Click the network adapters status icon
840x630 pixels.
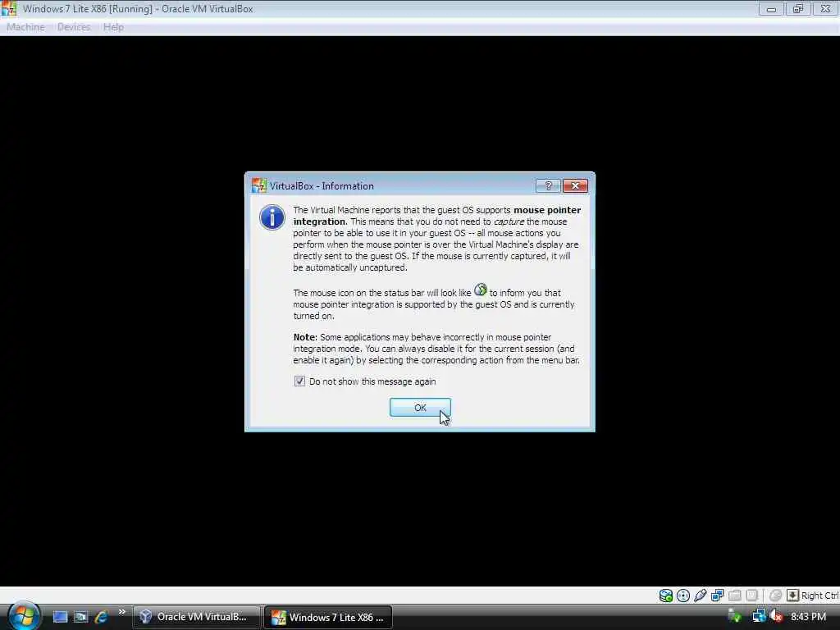pos(717,596)
